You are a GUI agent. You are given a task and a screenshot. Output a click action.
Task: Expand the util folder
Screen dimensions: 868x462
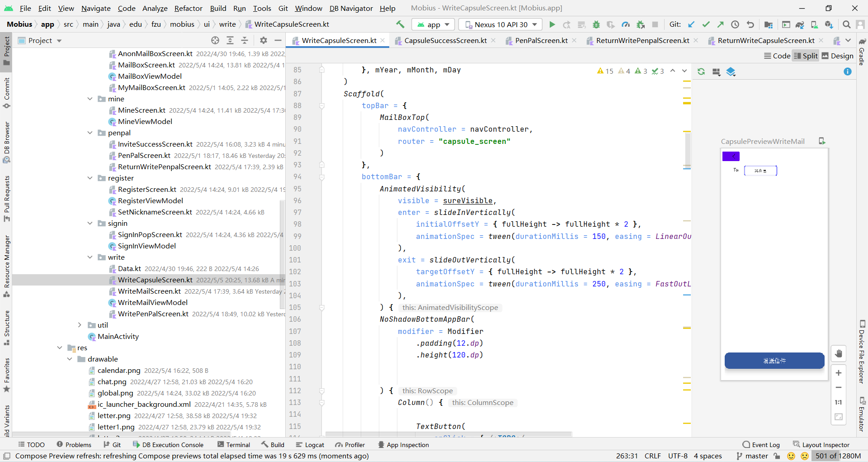80,325
